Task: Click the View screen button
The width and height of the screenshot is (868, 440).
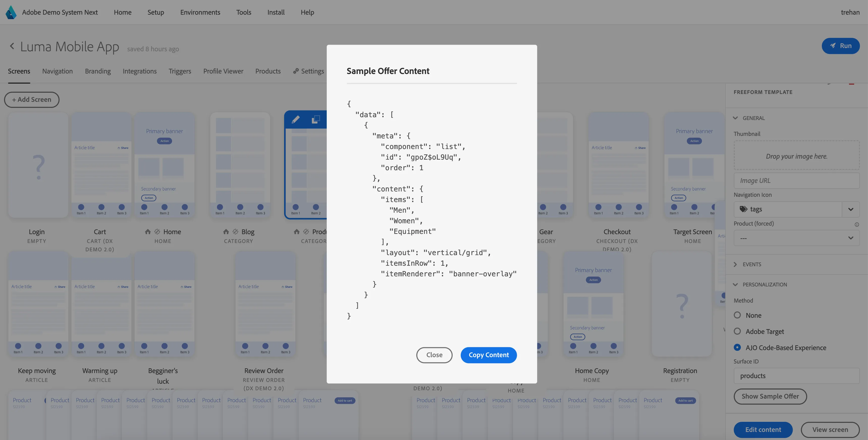Action: [830, 430]
